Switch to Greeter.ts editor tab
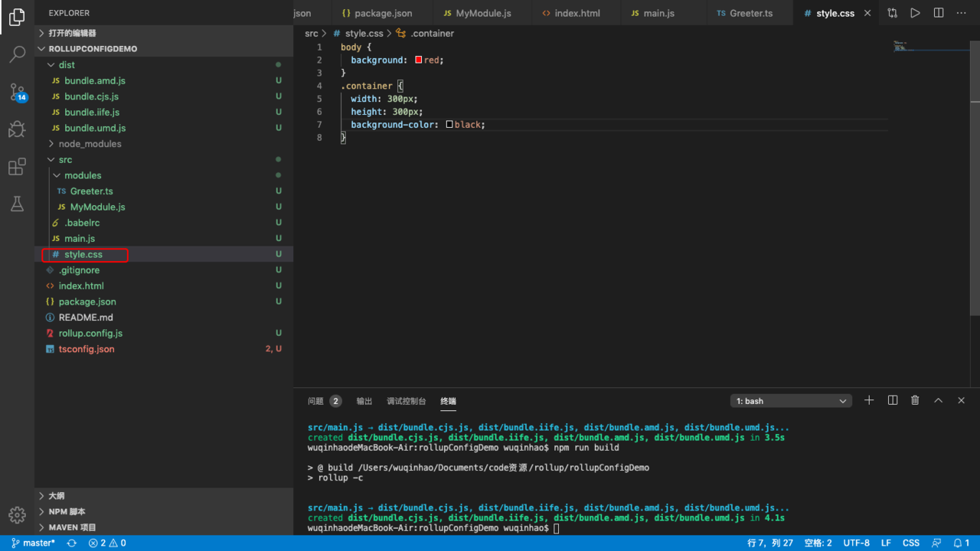980x551 pixels. pyautogui.click(x=750, y=13)
